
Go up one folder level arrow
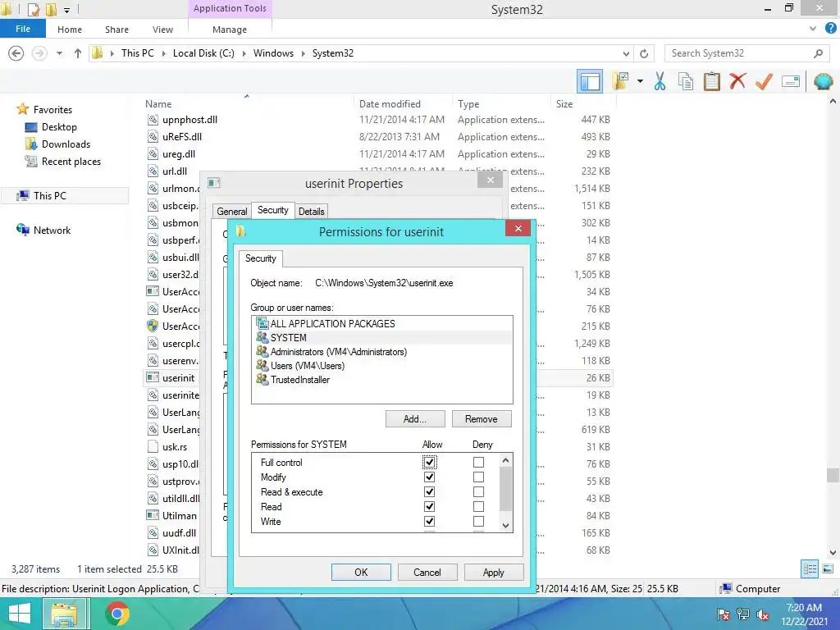78,53
